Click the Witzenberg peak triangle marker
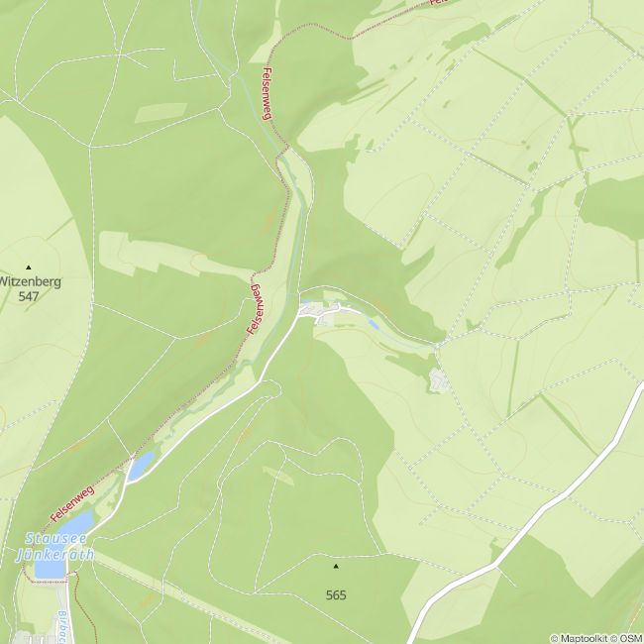 [29, 268]
